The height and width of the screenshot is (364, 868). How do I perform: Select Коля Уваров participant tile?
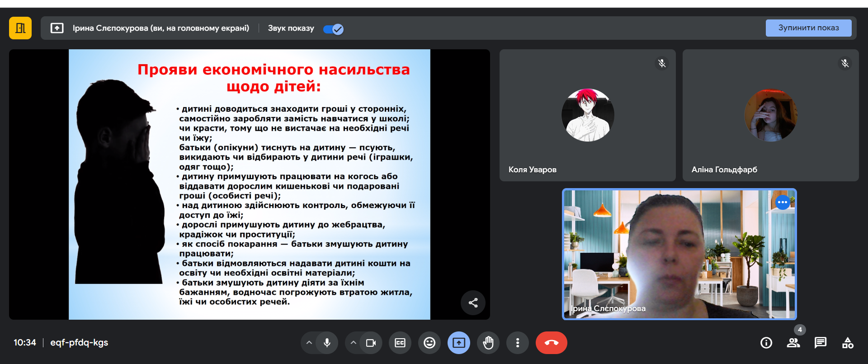point(587,115)
